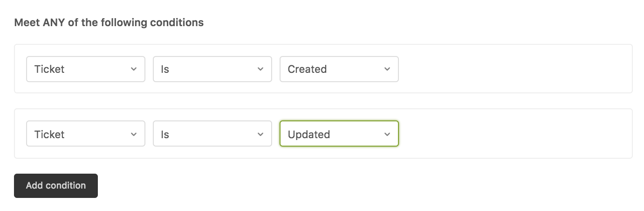The height and width of the screenshot is (211, 644).
Task: Click empty space in the second condition row
Action: coord(513,134)
